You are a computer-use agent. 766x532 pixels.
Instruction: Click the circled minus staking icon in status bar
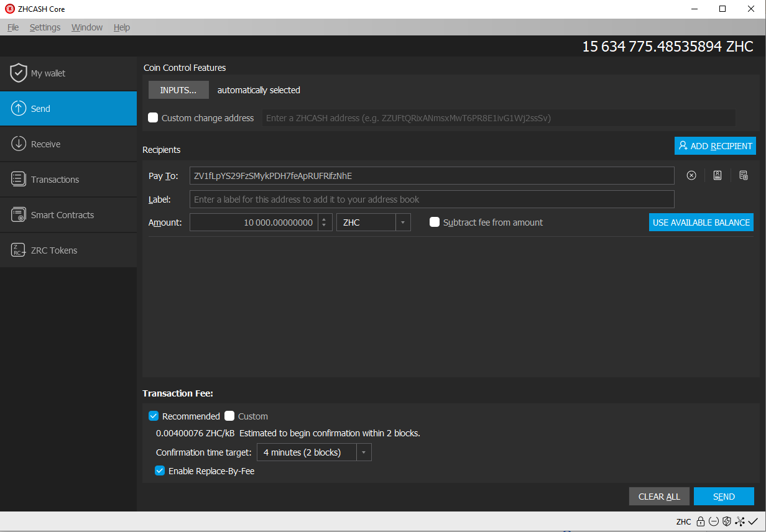[713, 521]
